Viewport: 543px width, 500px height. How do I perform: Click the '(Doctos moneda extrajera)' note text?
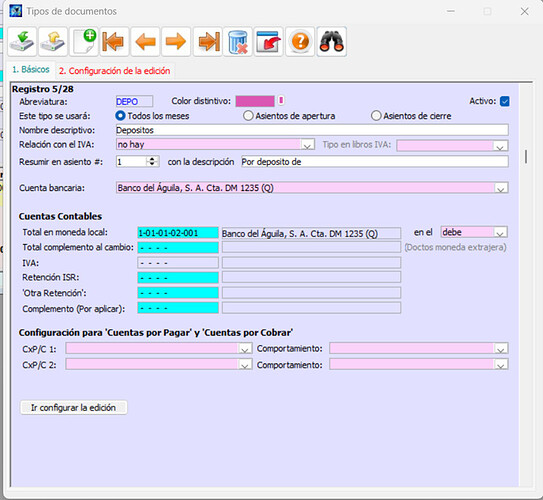tap(455, 247)
